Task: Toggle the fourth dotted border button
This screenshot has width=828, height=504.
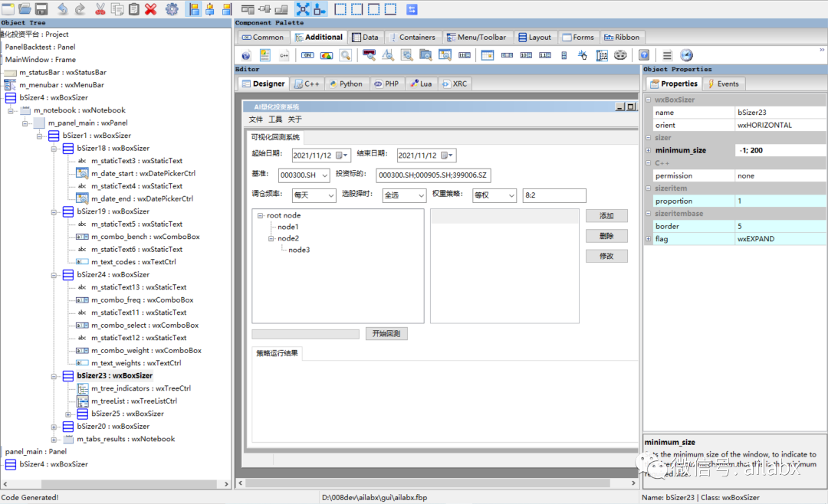Action: 391,8
